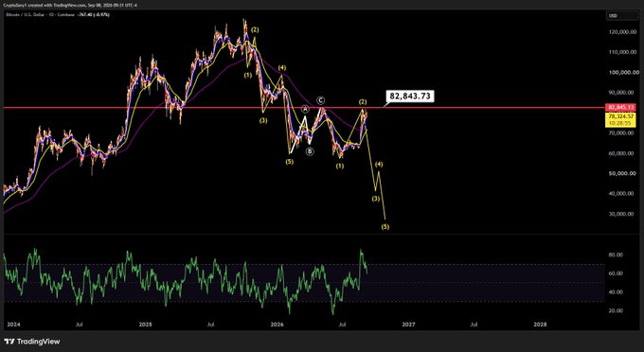Select the circled A wave label
Image resolution: width=644 pixels, height=352 pixels.
coord(305,109)
